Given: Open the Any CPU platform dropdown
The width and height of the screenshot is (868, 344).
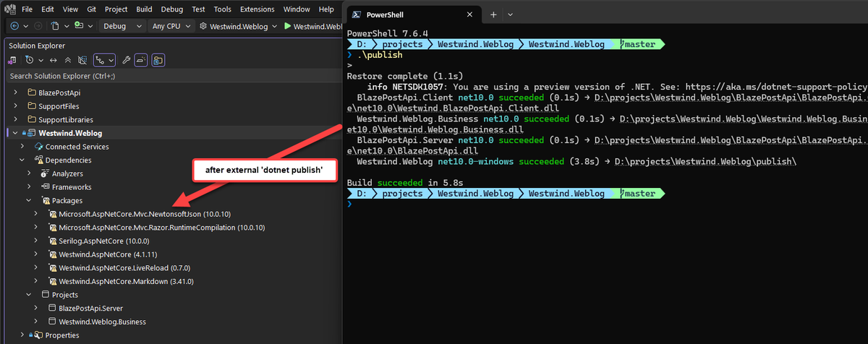Looking at the screenshot, I should (x=171, y=26).
